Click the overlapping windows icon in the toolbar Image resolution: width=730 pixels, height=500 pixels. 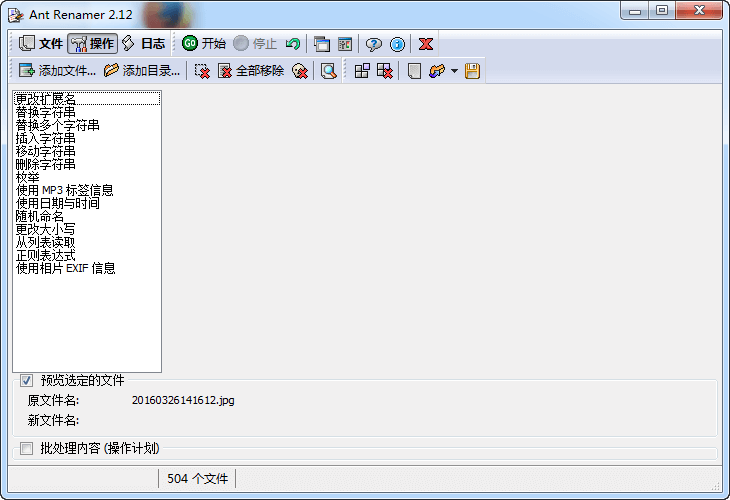point(321,44)
